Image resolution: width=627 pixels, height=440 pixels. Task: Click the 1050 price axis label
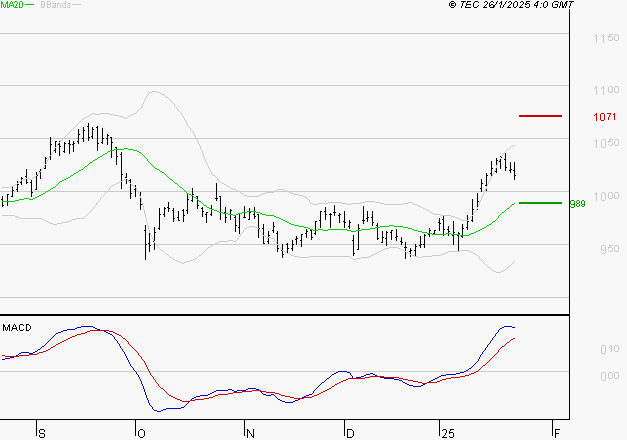click(606, 143)
